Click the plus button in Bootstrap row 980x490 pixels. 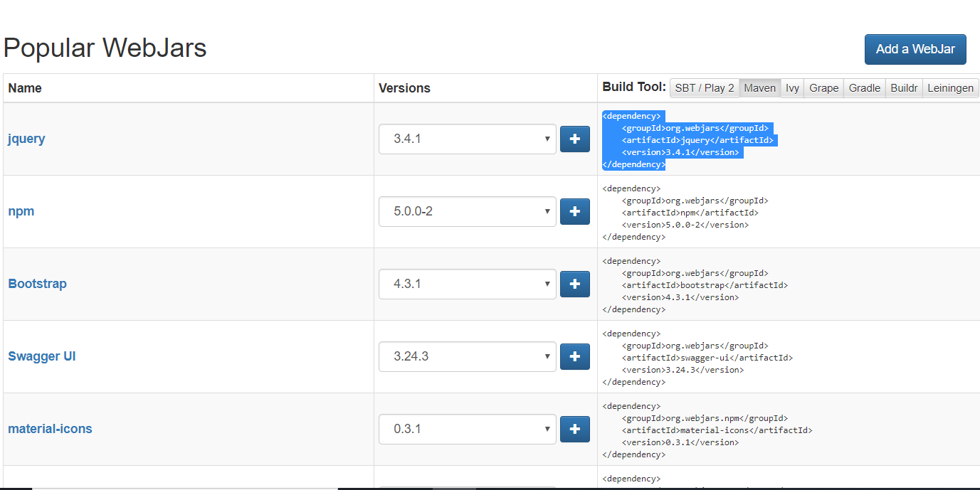[x=575, y=284]
